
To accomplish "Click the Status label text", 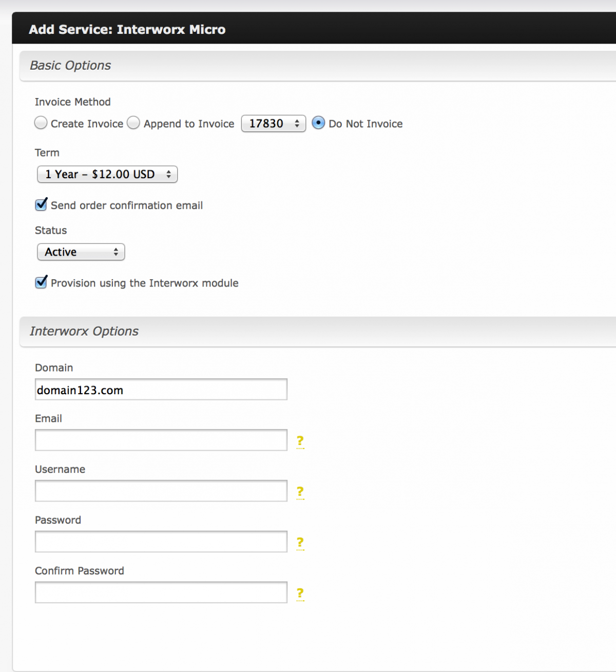I will 51,231.
